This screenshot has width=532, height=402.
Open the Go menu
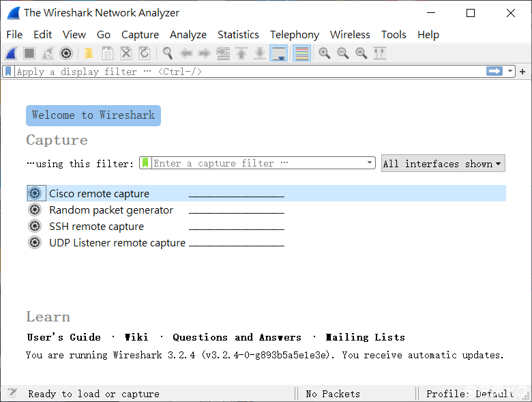(x=104, y=35)
